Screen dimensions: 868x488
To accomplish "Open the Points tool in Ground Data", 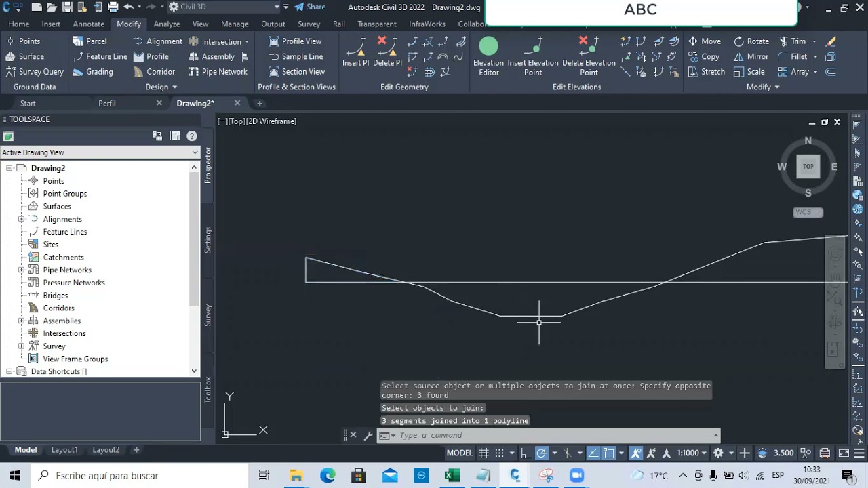I will coord(23,41).
